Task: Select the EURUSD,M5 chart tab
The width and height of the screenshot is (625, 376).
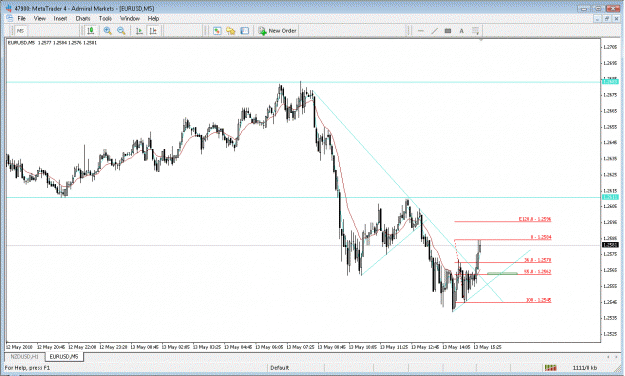Action: click(64, 356)
